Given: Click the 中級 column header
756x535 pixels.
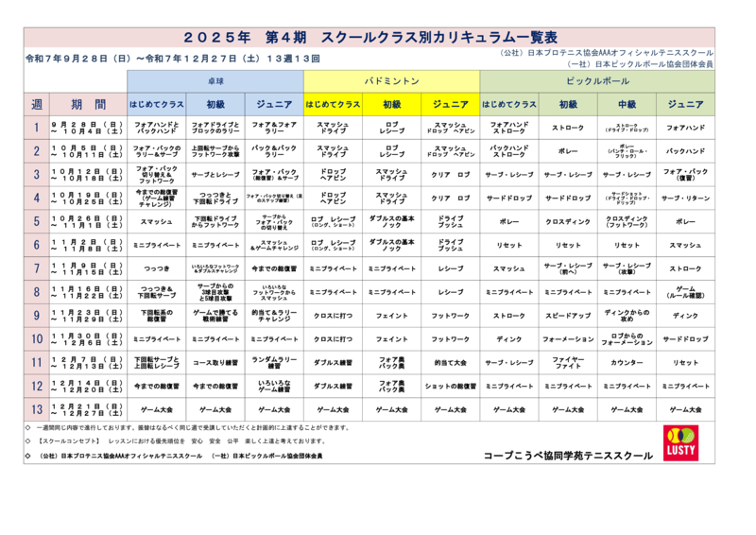Looking at the screenshot, I should (627, 104).
